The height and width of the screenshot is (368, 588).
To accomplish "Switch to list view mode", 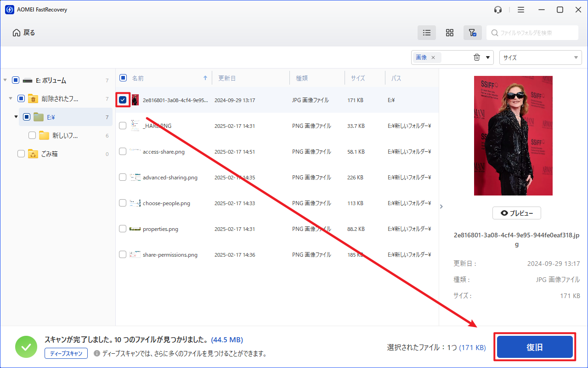I will (427, 33).
